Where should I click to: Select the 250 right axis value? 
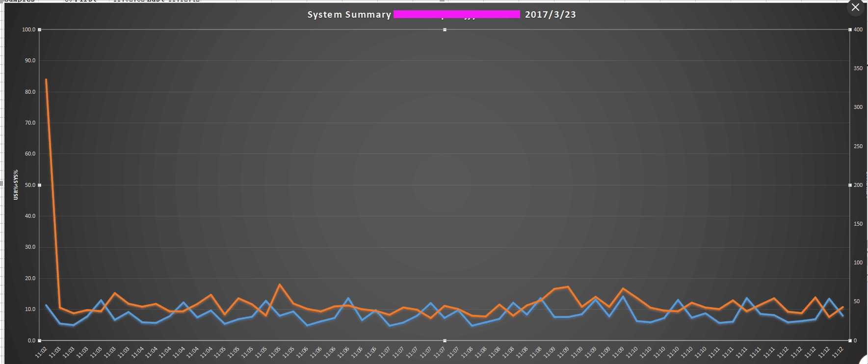tap(858, 146)
